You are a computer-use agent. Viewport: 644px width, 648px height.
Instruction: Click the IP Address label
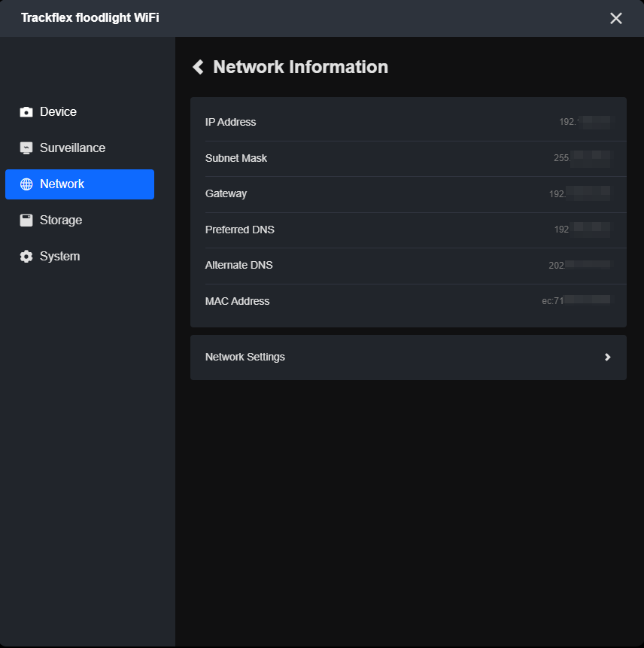(x=230, y=123)
